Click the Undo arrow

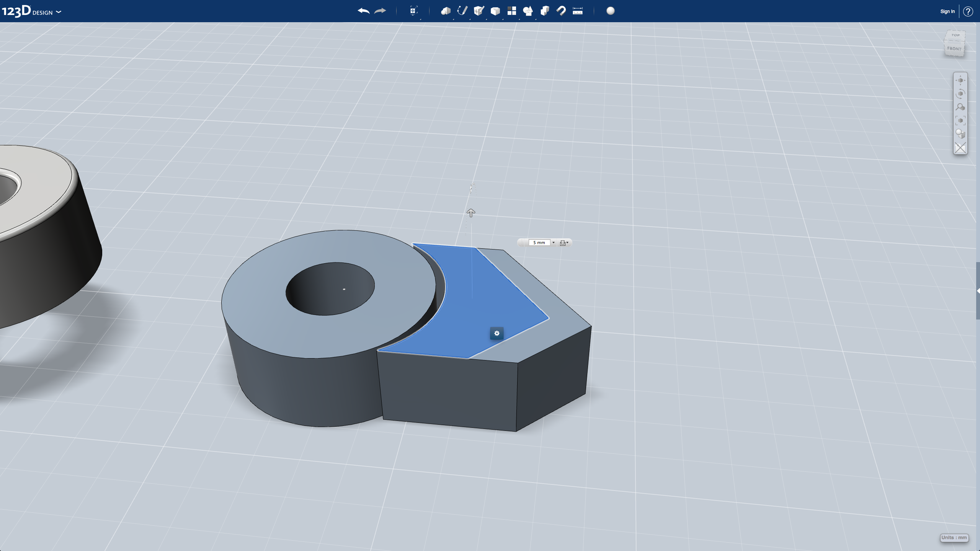coord(363,11)
